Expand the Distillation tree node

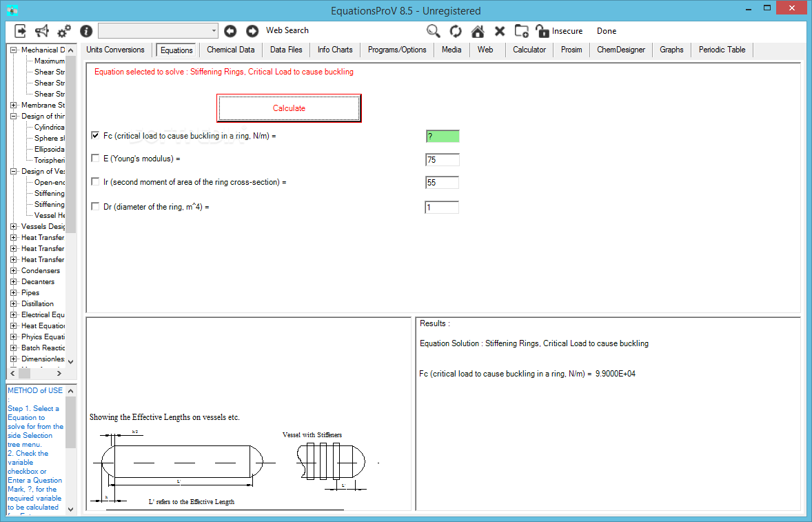pos(14,304)
